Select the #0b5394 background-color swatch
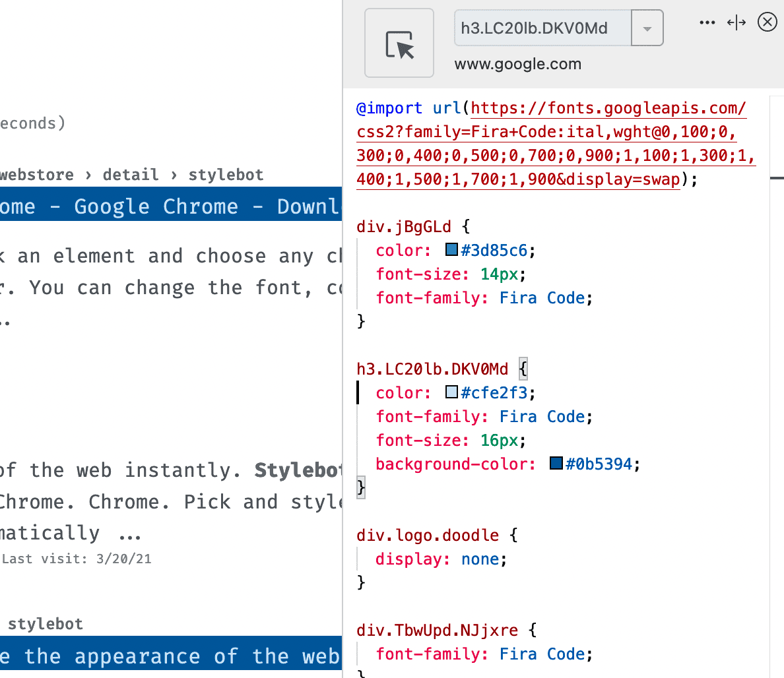 (x=555, y=463)
